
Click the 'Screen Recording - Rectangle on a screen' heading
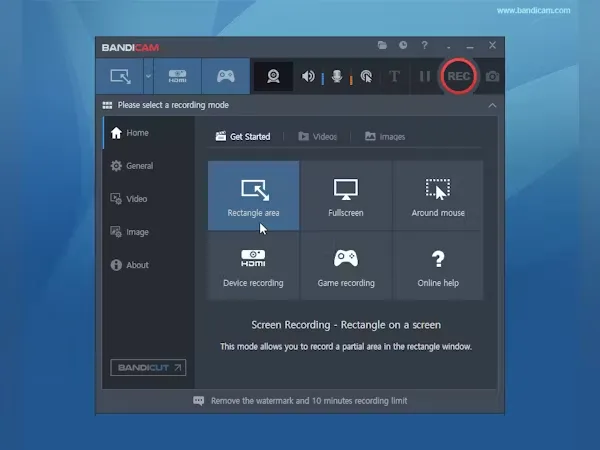[x=346, y=325]
